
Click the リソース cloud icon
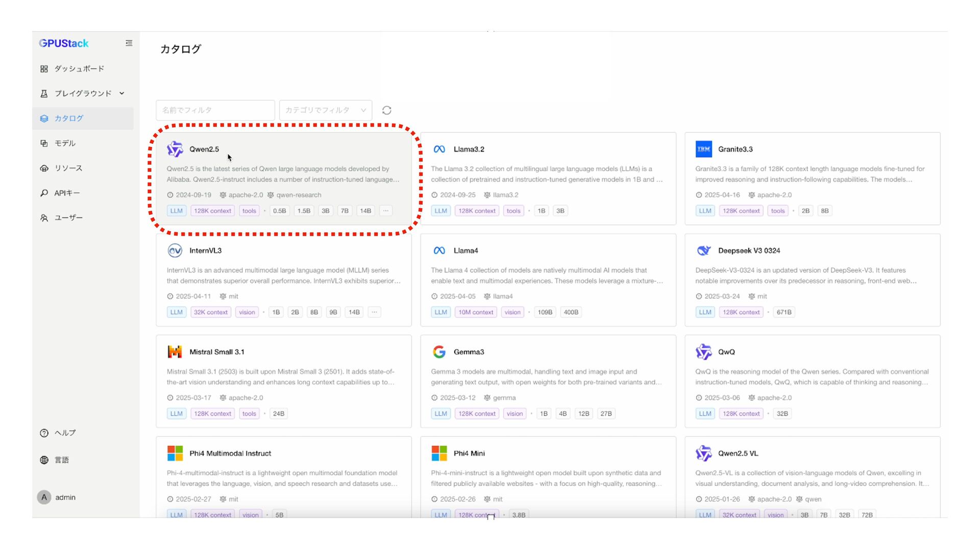[44, 168]
